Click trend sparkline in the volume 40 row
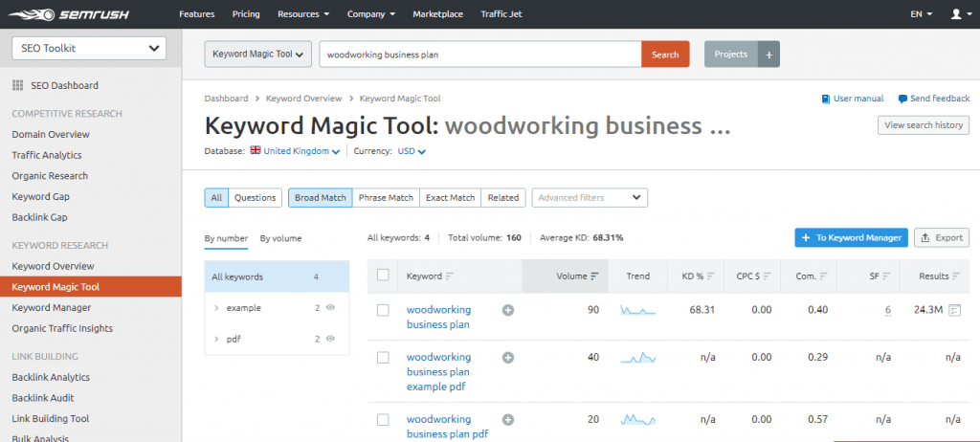Image resolution: width=980 pixels, height=442 pixels. coord(637,358)
